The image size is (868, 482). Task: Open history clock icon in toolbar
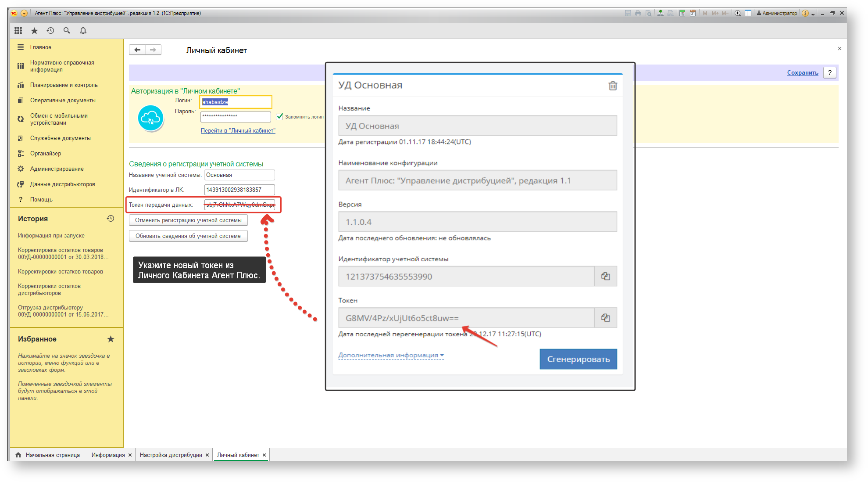50,30
